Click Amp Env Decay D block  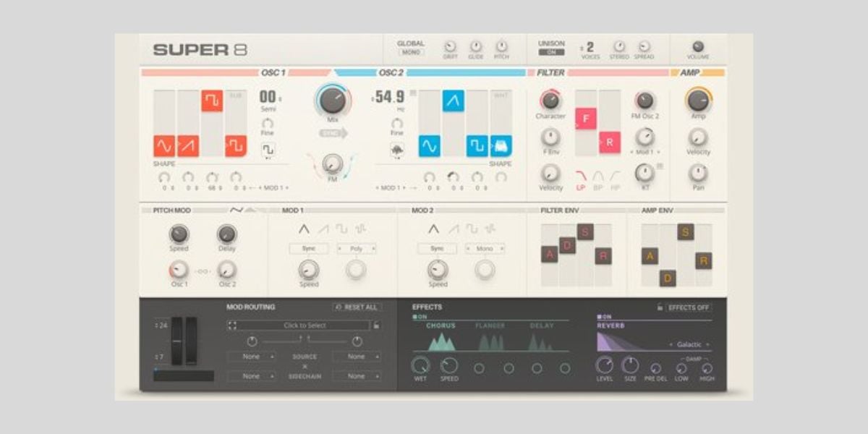(668, 278)
